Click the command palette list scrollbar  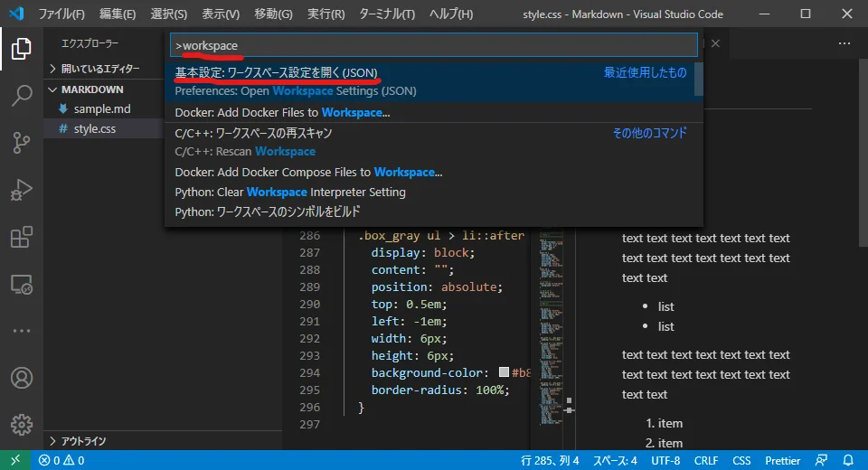(x=699, y=79)
